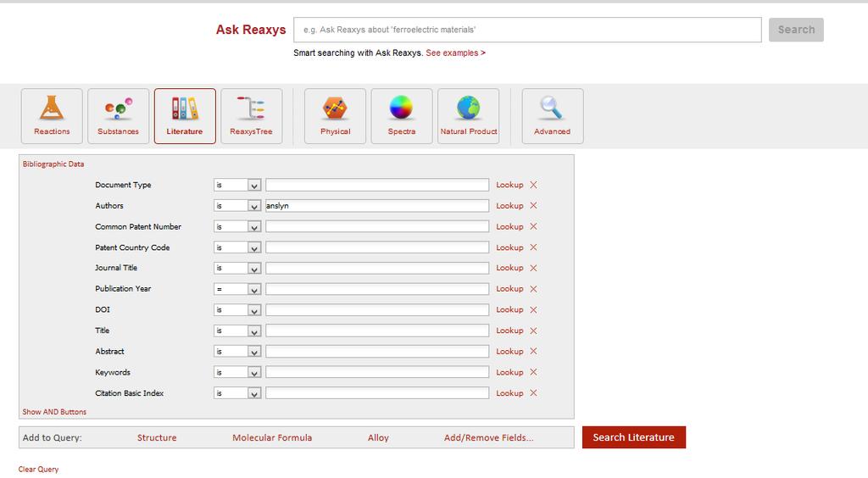Viewport: 868px width, 478px height.
Task: Click Lookup for Keywords
Action: pos(509,372)
